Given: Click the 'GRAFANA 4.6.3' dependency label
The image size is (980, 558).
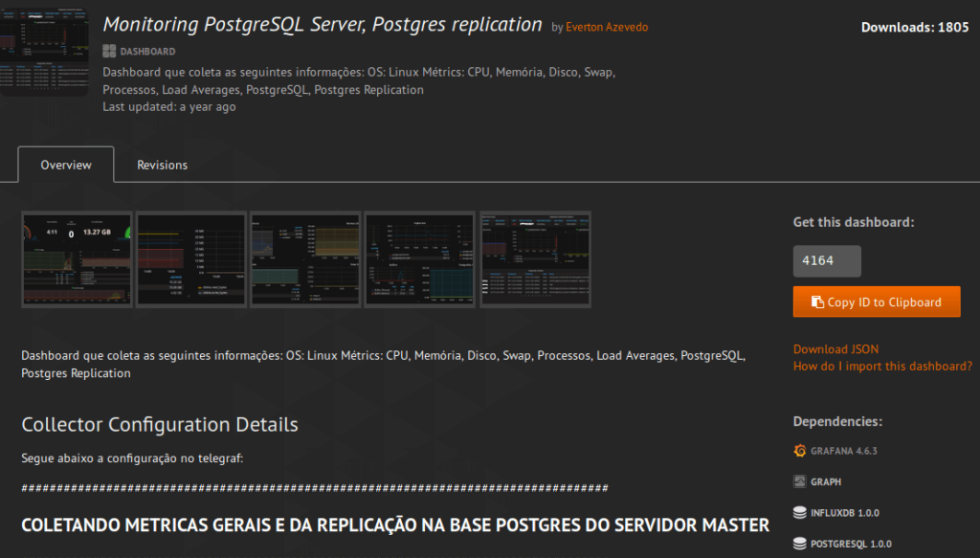Looking at the screenshot, I should [844, 451].
